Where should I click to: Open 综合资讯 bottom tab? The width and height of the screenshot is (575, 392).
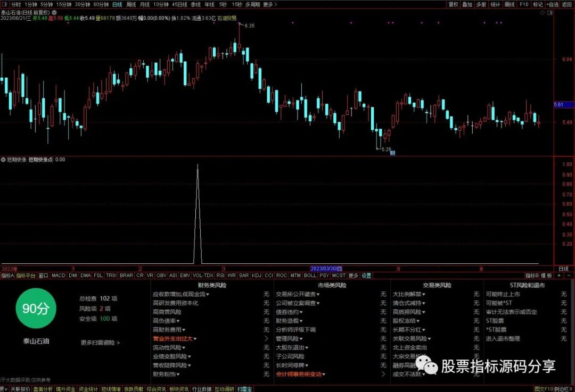point(157,389)
